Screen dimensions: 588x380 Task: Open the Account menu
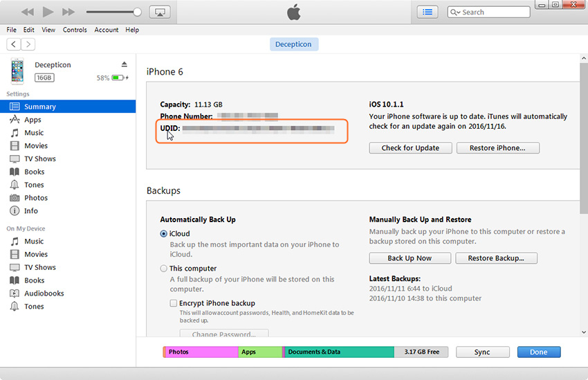[106, 30]
